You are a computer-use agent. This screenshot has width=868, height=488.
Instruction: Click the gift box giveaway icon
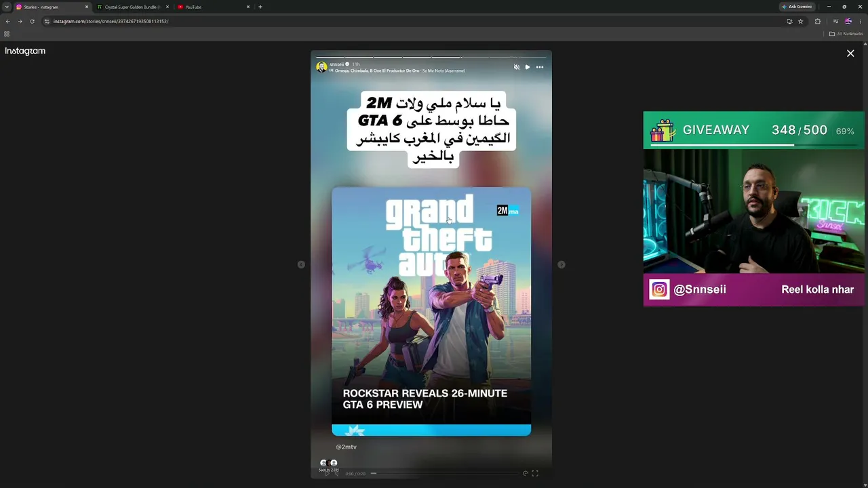click(663, 130)
